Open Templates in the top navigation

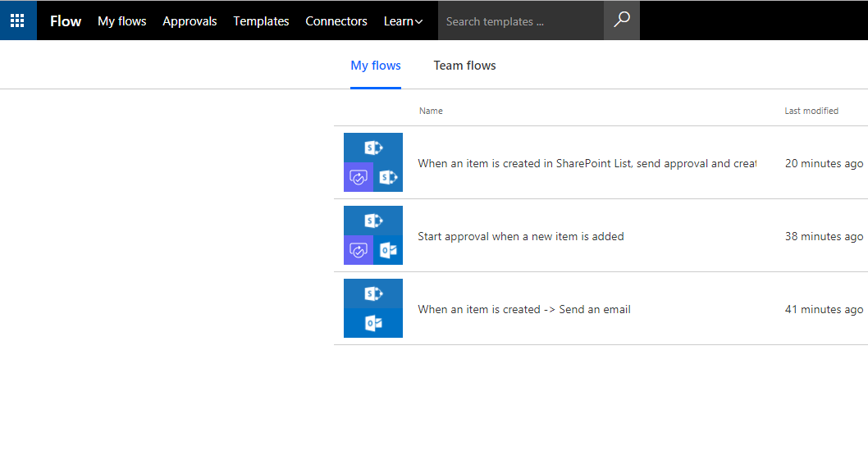261,21
